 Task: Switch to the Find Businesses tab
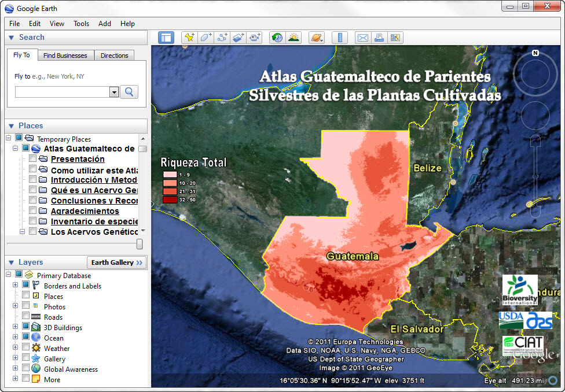[x=65, y=56]
